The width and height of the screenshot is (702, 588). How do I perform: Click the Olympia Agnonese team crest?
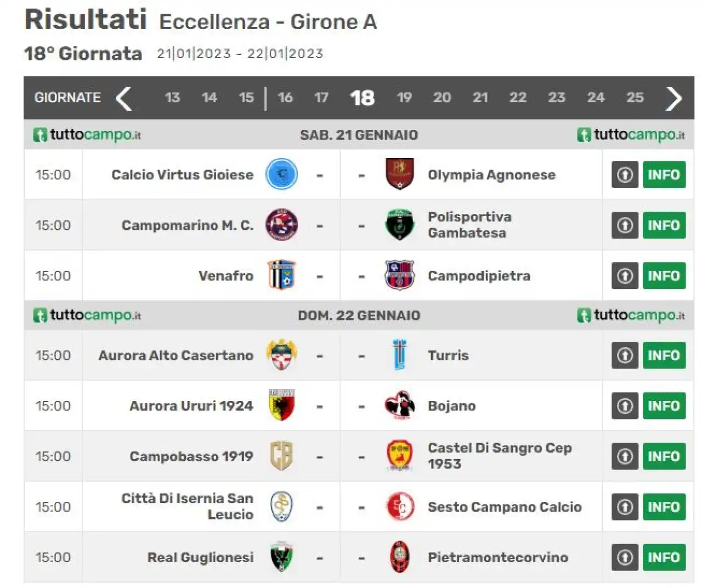click(x=399, y=174)
